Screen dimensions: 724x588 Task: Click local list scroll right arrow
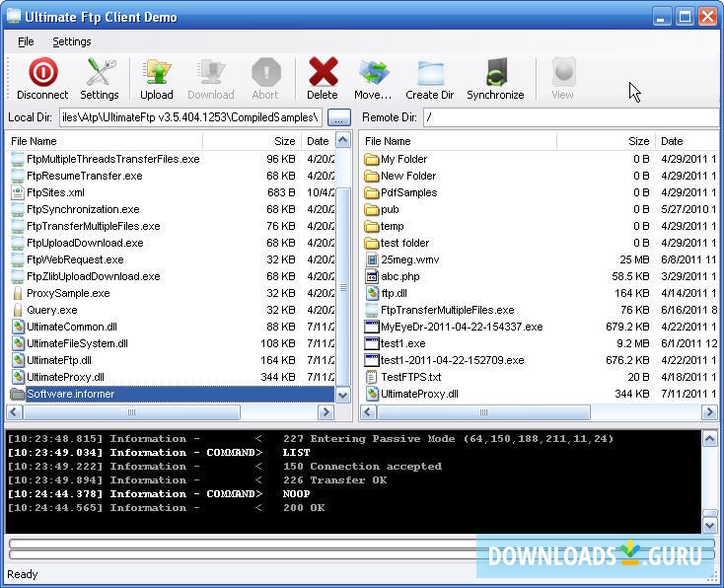(326, 412)
